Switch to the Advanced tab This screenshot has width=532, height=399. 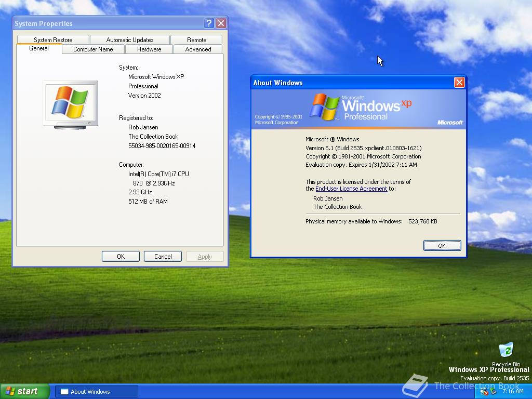pos(198,49)
